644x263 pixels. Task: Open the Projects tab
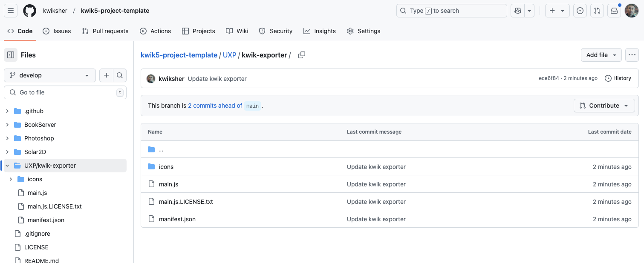[198, 31]
